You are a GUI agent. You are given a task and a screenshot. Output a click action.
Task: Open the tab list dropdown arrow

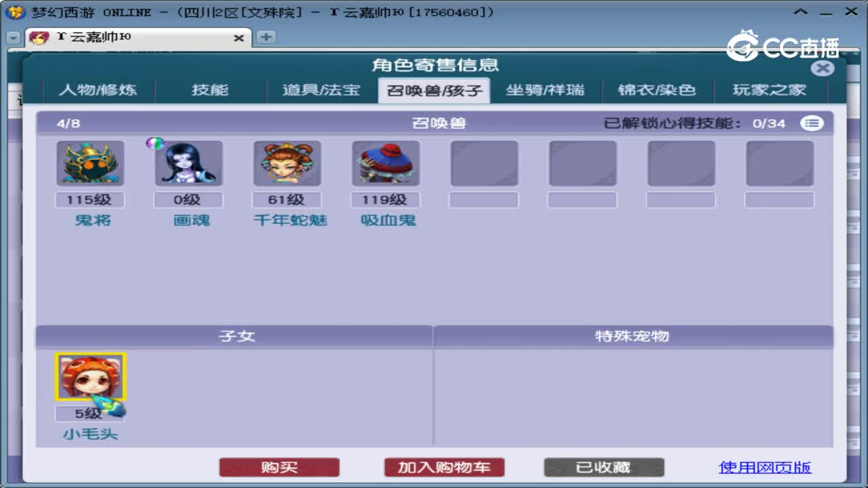tap(14, 38)
